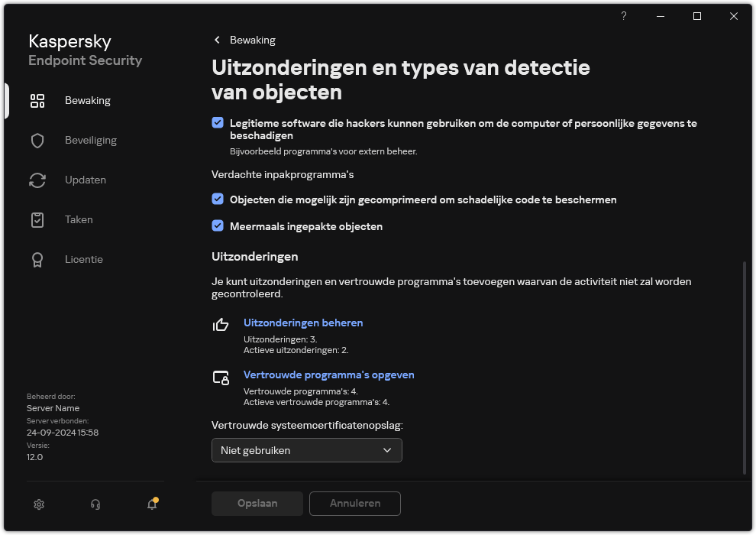Open Vertrouwde programma's opgeven
This screenshot has width=756, height=535.
329,374
